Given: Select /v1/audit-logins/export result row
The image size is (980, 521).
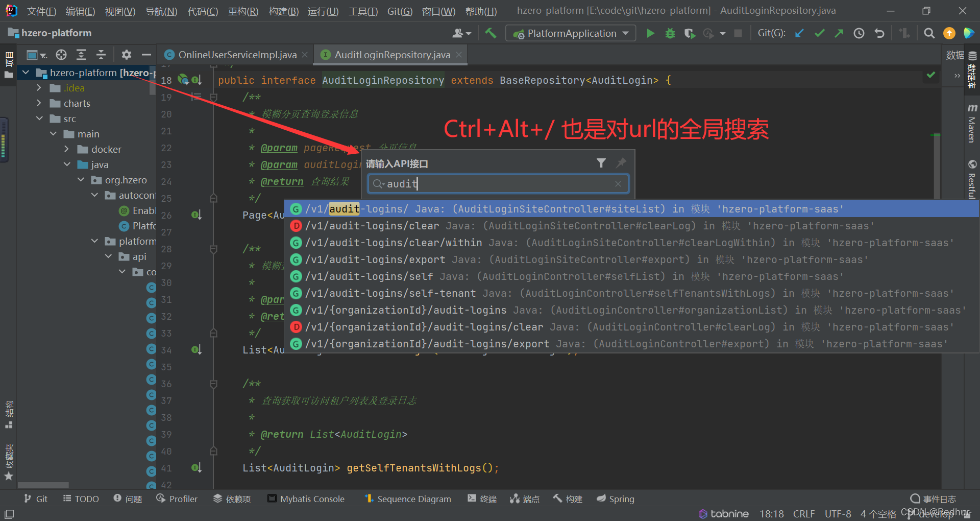Looking at the screenshot, I should [631, 259].
